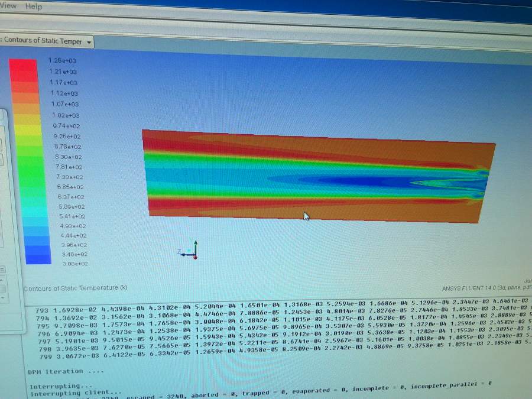Screen dimensions: 532x399
Task: Click the 1.21e+03 legend value
Action: point(63,72)
